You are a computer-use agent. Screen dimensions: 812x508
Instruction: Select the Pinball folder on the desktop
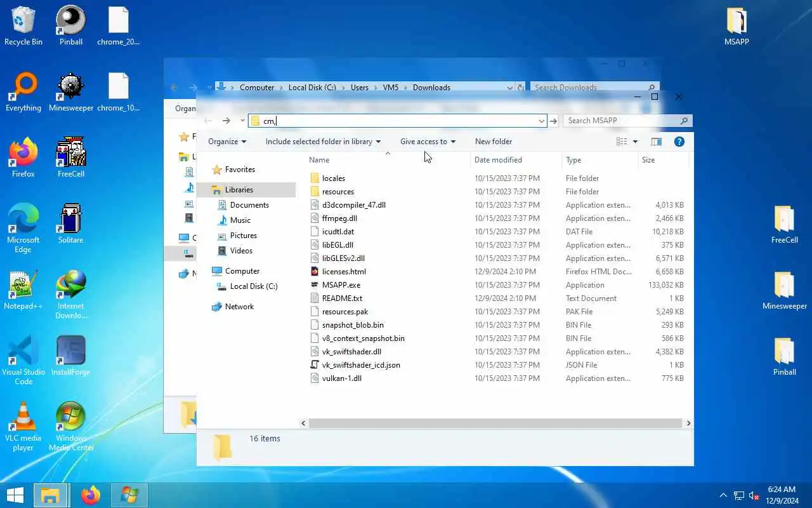[x=785, y=356]
